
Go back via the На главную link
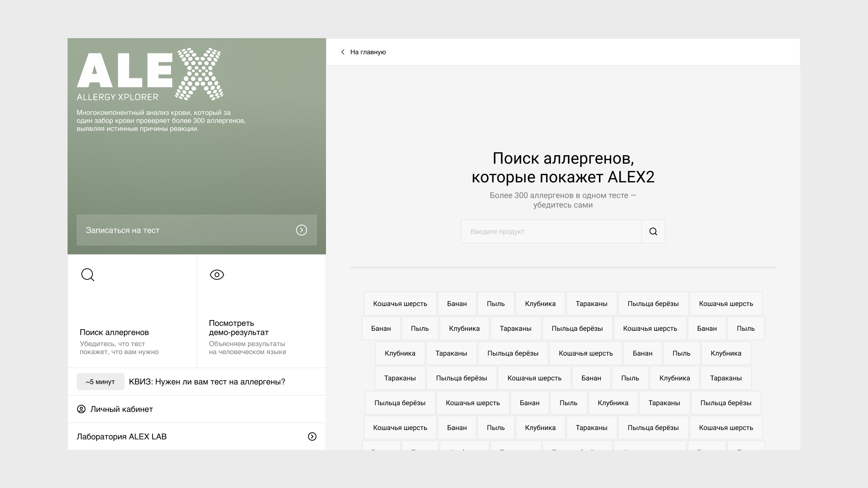click(368, 52)
